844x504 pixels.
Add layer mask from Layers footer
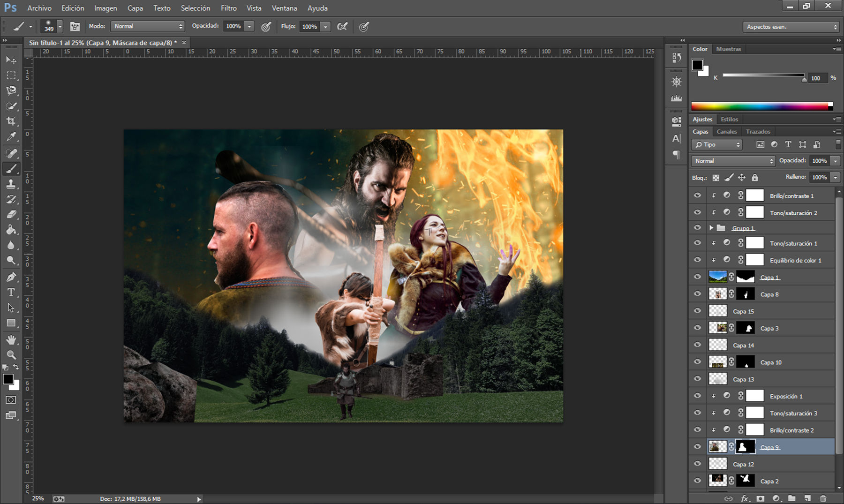(760, 498)
